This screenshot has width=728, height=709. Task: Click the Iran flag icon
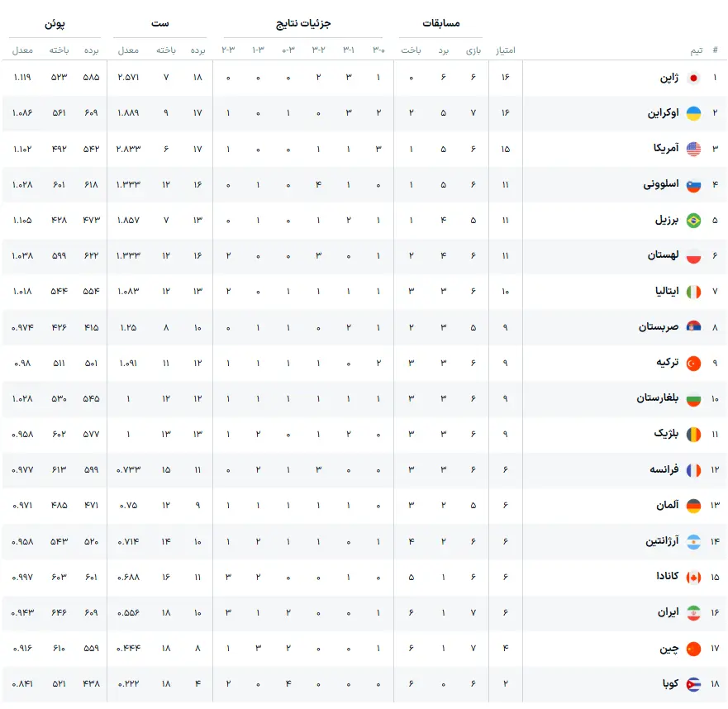tap(693, 613)
